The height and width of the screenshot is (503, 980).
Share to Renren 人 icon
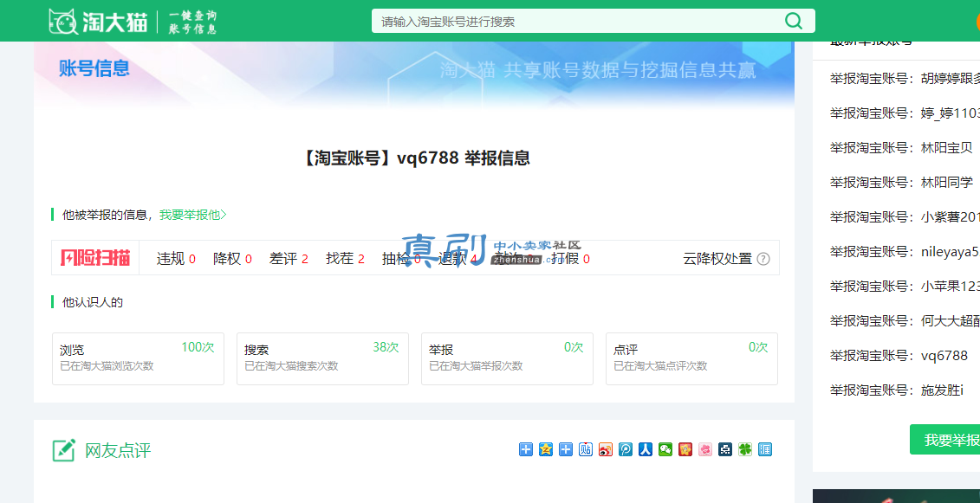click(x=646, y=449)
